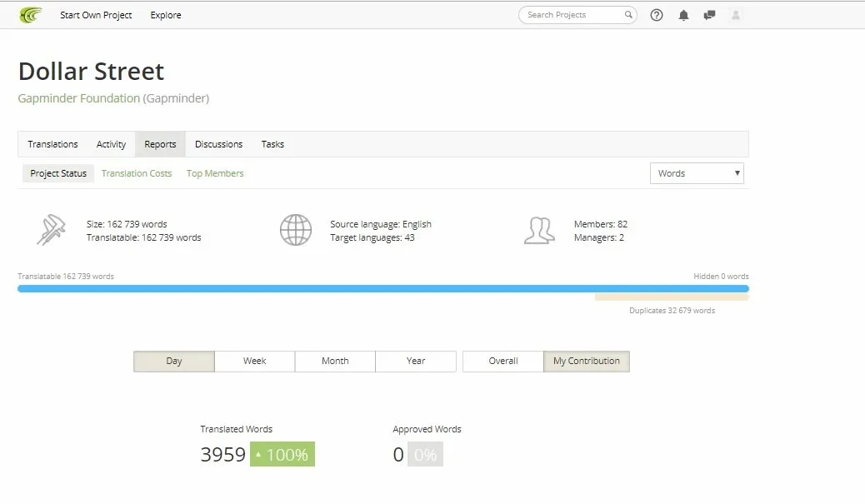Focus the Search Projects field

click(577, 15)
